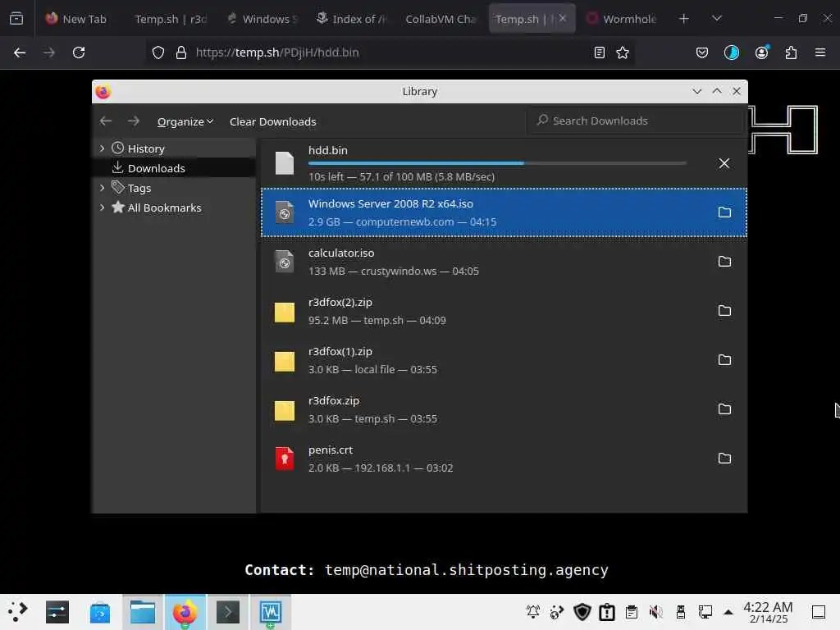Screen dimensions: 840x630
Task: Click the temp.sh URL address bar
Action: pyautogui.click(x=391, y=52)
